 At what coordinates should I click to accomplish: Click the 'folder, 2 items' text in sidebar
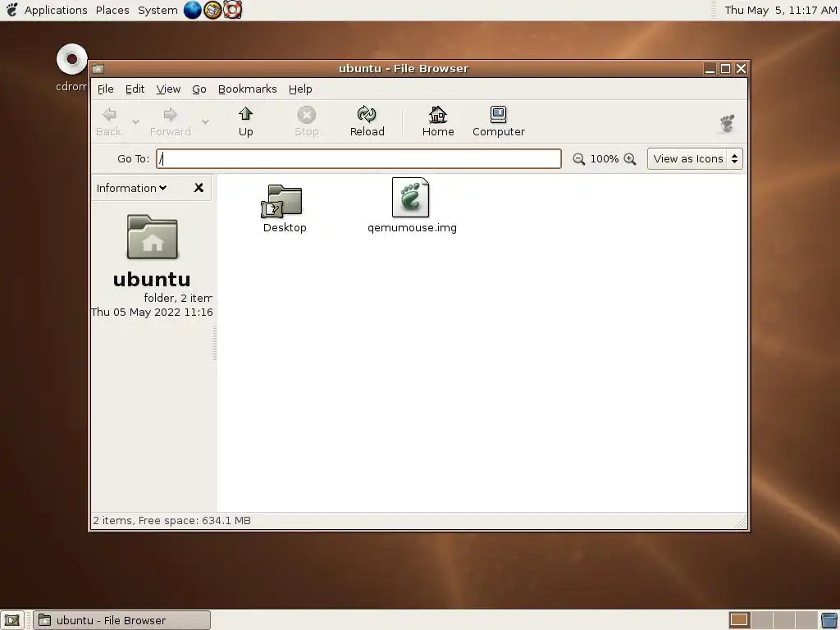[x=178, y=298]
